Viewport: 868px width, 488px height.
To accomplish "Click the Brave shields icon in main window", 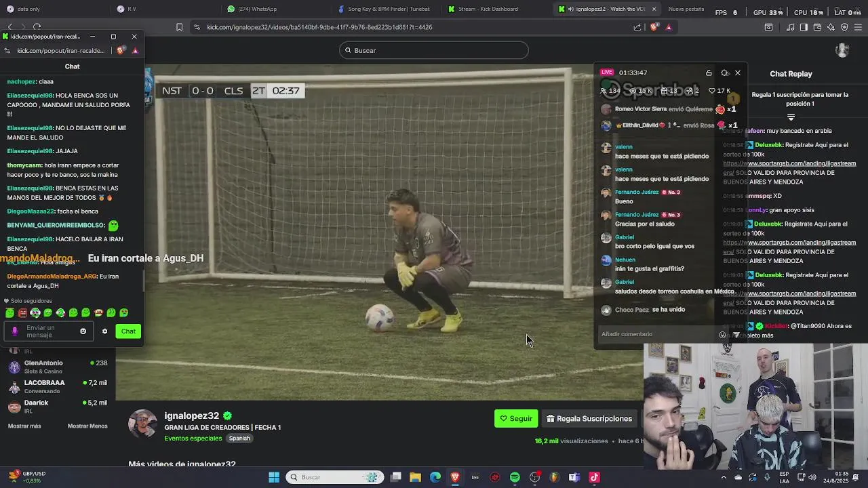I will [654, 27].
